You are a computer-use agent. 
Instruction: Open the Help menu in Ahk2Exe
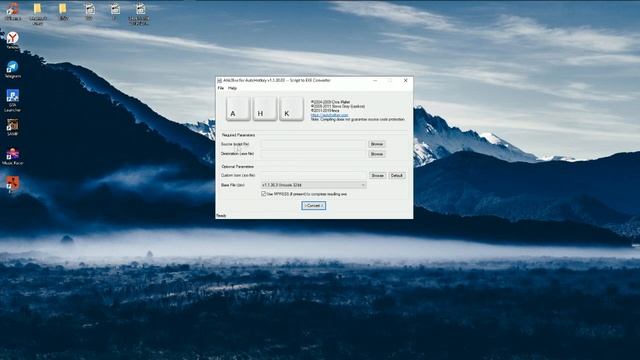(x=232, y=88)
